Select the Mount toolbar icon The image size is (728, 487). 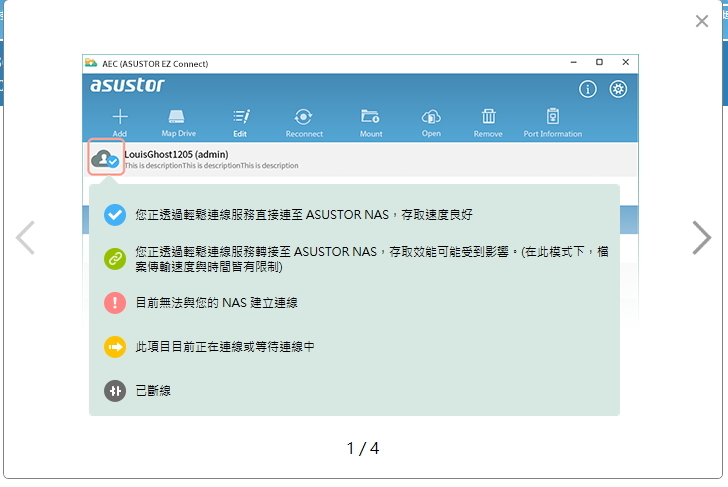pyautogui.click(x=370, y=116)
